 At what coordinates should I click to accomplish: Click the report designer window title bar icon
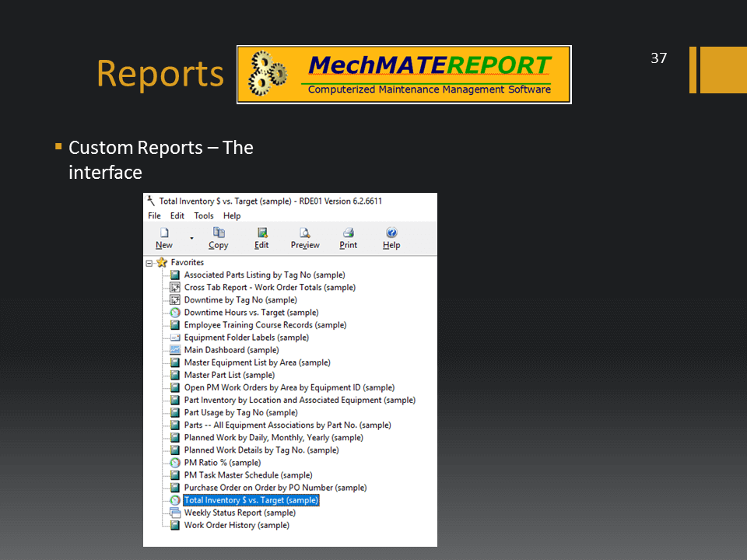pyautogui.click(x=151, y=201)
